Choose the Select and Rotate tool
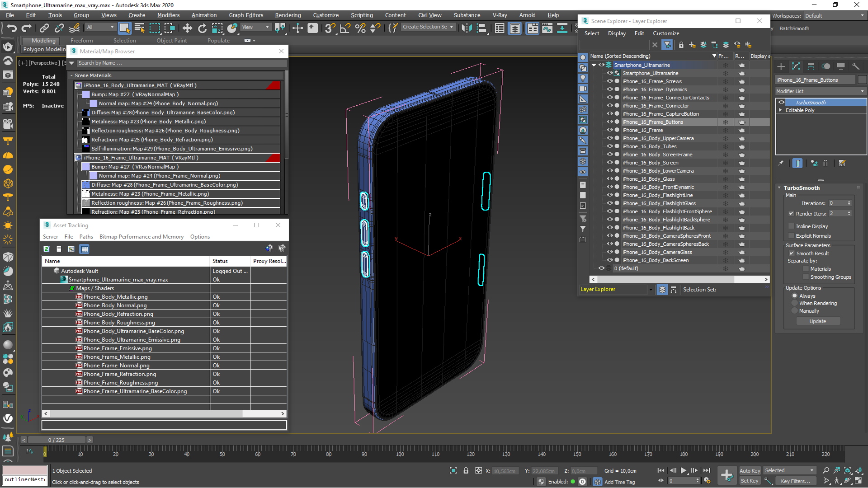The height and width of the screenshot is (488, 868). click(202, 28)
